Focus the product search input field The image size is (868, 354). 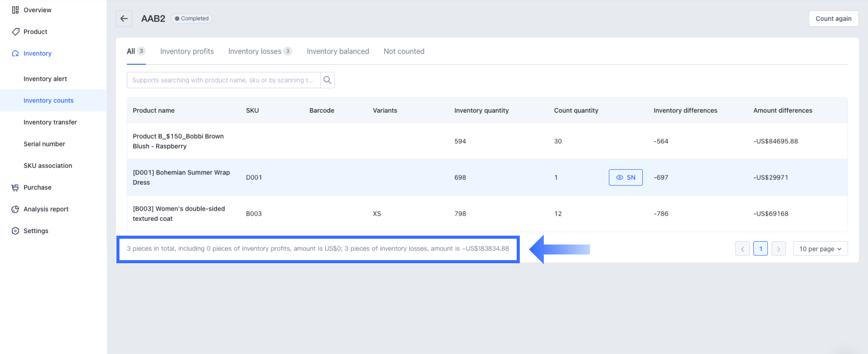(x=223, y=80)
